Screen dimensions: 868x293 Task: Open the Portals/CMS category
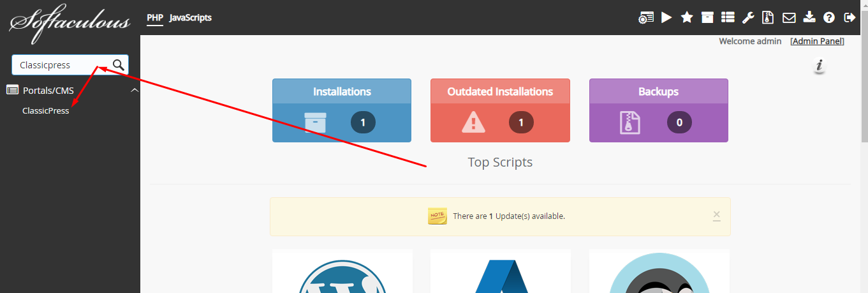tap(48, 90)
